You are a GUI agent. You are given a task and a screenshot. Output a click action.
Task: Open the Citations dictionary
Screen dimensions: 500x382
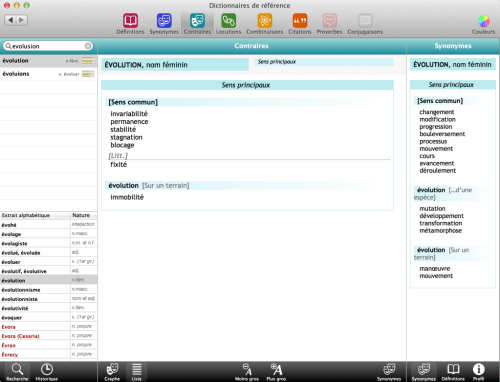coord(300,24)
